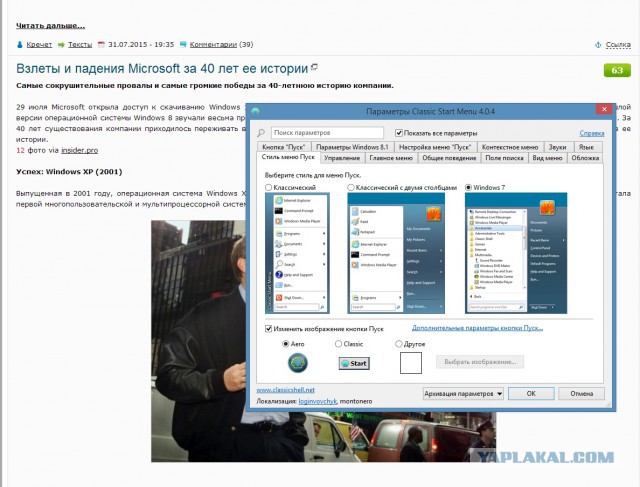Switch to the Звуки tab

pyautogui.click(x=557, y=147)
